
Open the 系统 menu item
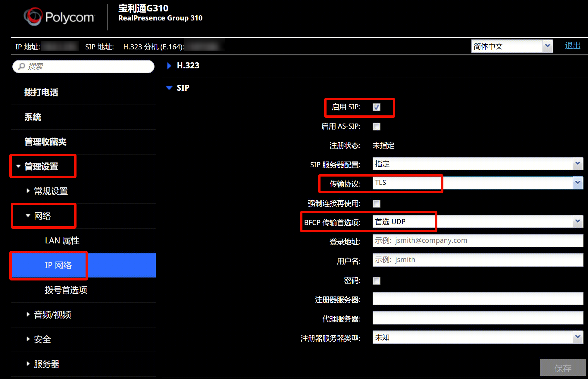(33, 117)
